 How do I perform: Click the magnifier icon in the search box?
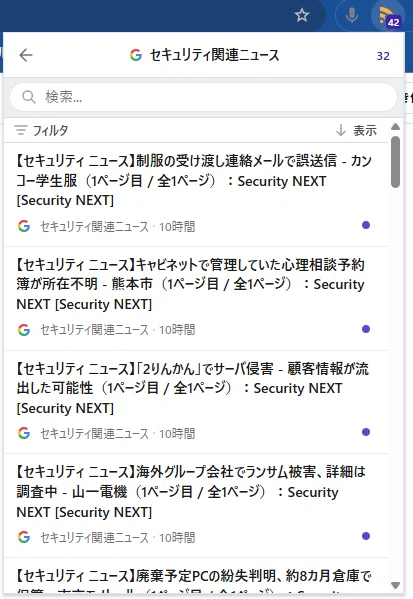[x=29, y=97]
